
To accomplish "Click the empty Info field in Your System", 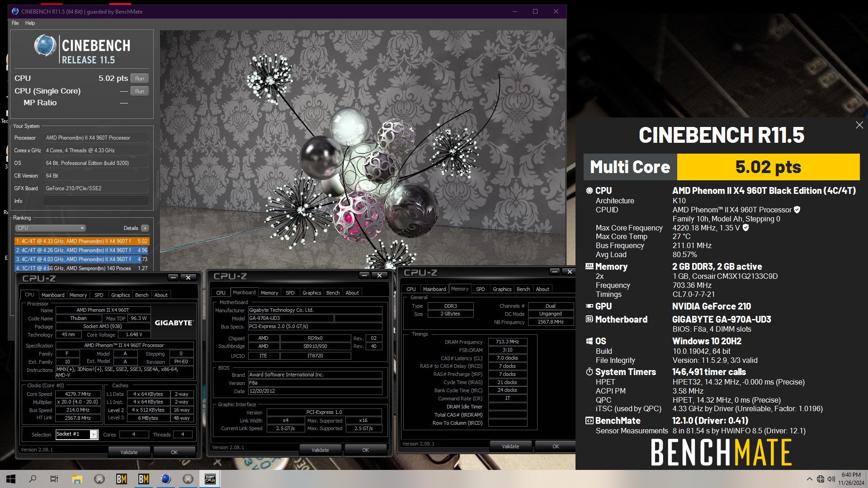I will point(96,201).
